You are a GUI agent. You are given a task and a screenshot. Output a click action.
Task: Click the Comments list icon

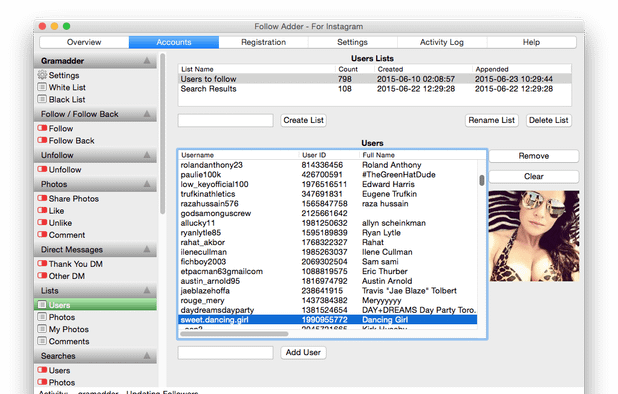[x=42, y=341]
